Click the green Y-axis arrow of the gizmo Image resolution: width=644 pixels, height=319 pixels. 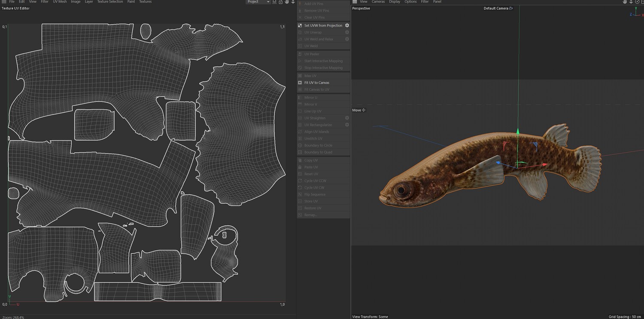[x=518, y=131]
